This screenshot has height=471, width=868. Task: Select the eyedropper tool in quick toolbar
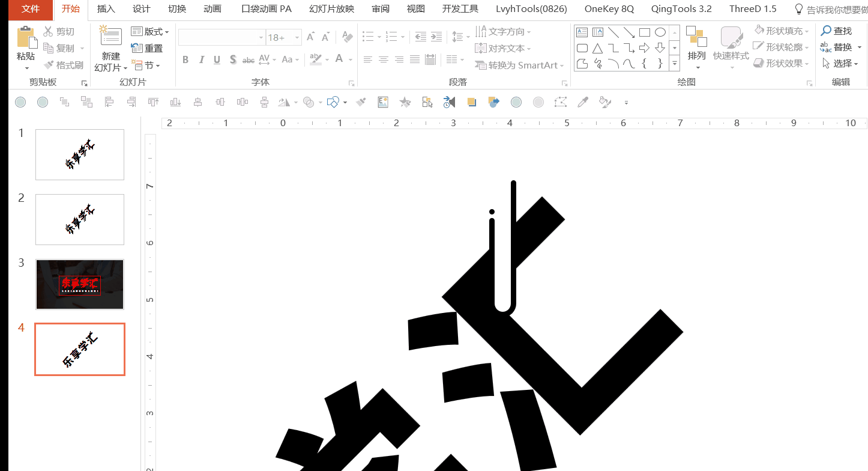coord(582,103)
